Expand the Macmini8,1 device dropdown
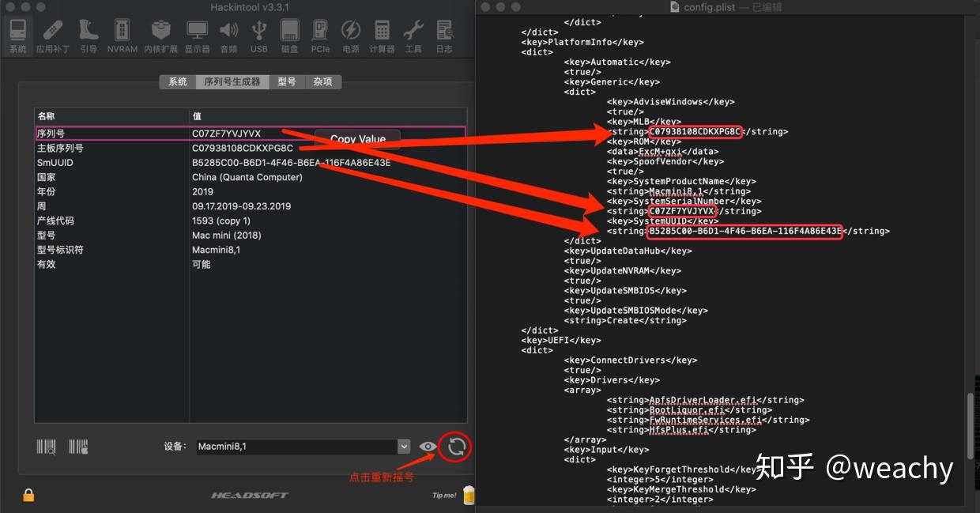 [x=404, y=447]
